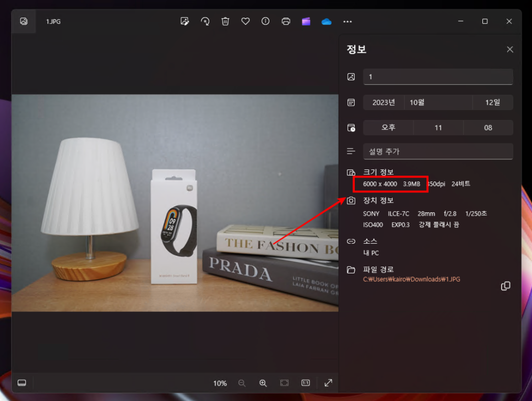Image resolution: width=532 pixels, height=401 pixels.
Task: Select the year 2023년 field
Action: [384, 102]
